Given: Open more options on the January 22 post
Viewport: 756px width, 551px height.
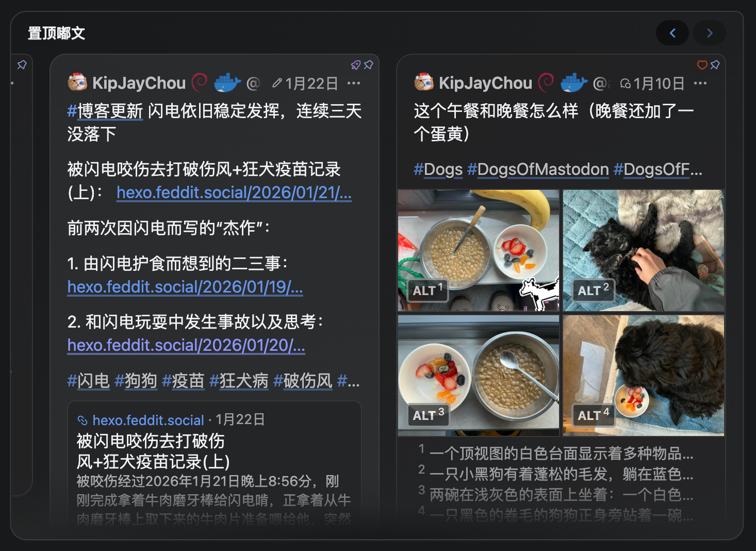Looking at the screenshot, I should (x=354, y=83).
